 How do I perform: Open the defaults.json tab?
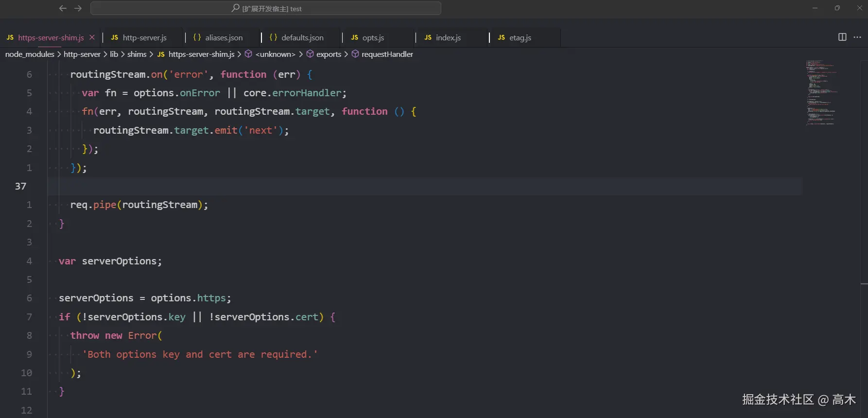pos(302,37)
